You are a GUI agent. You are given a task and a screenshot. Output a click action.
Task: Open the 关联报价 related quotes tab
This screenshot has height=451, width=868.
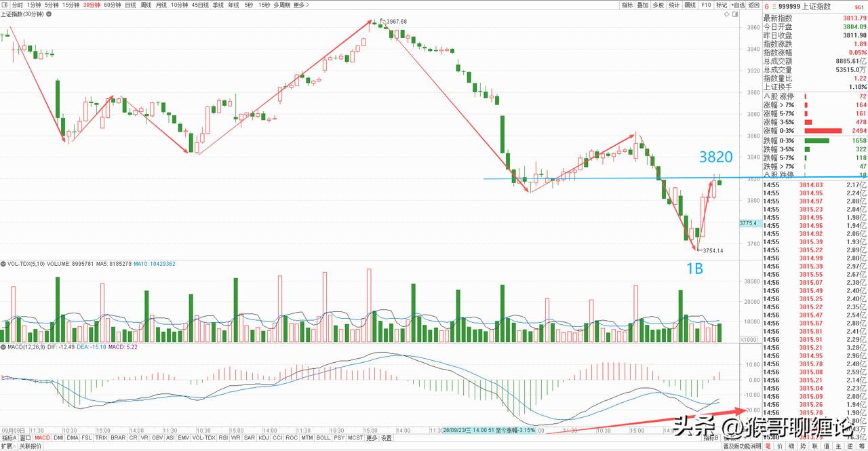pos(31,446)
